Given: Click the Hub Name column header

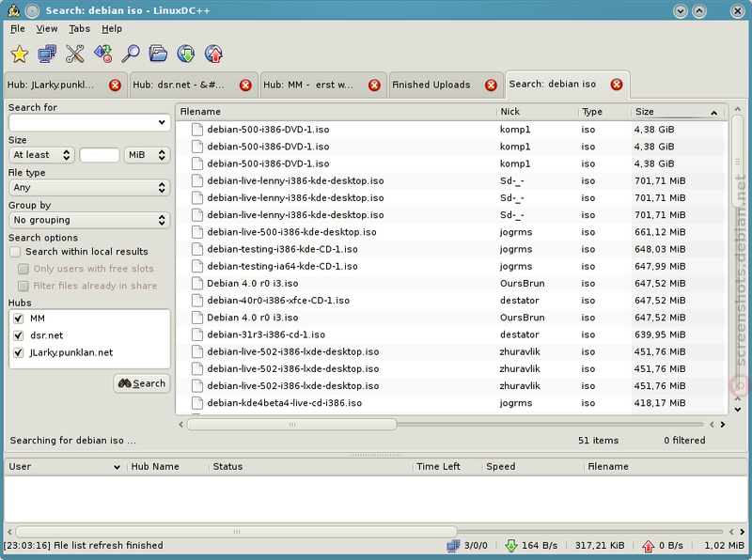Looking at the screenshot, I should click(168, 466).
